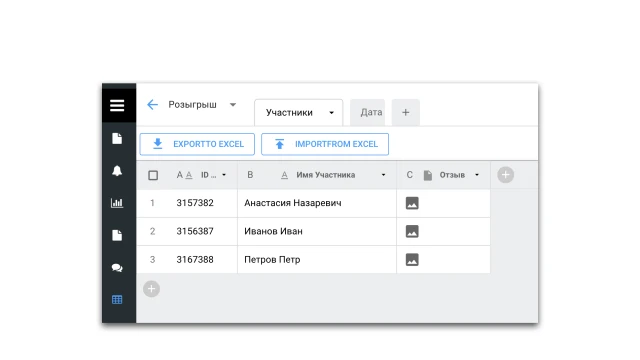This screenshot has height=360, width=640.
Task: Open the image icon in Анастасия Назаревич row
Action: point(412,203)
